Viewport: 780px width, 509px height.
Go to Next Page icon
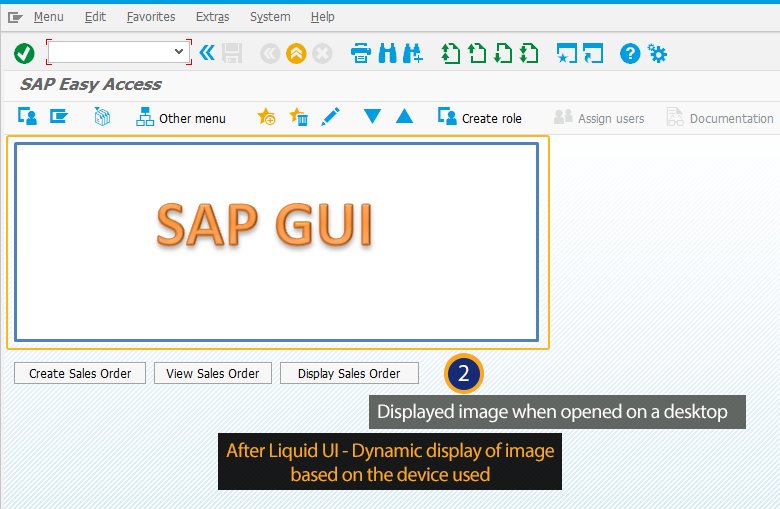[503, 53]
